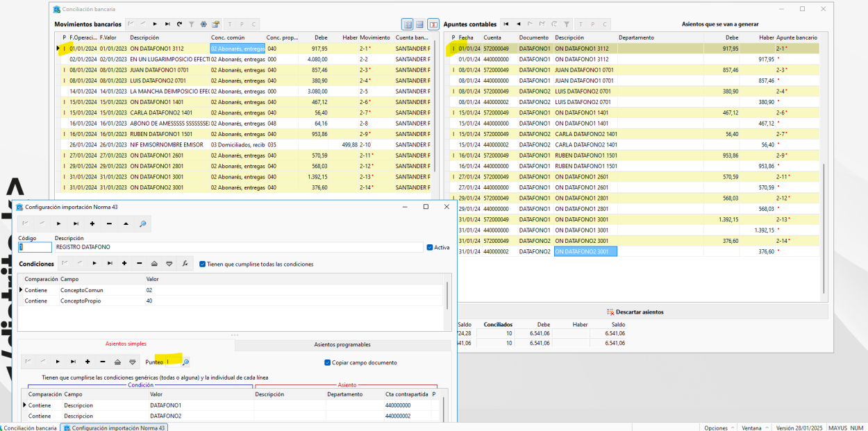Open the Opciones dropdown in status bar
The width and height of the screenshot is (868, 431).
(719, 428)
